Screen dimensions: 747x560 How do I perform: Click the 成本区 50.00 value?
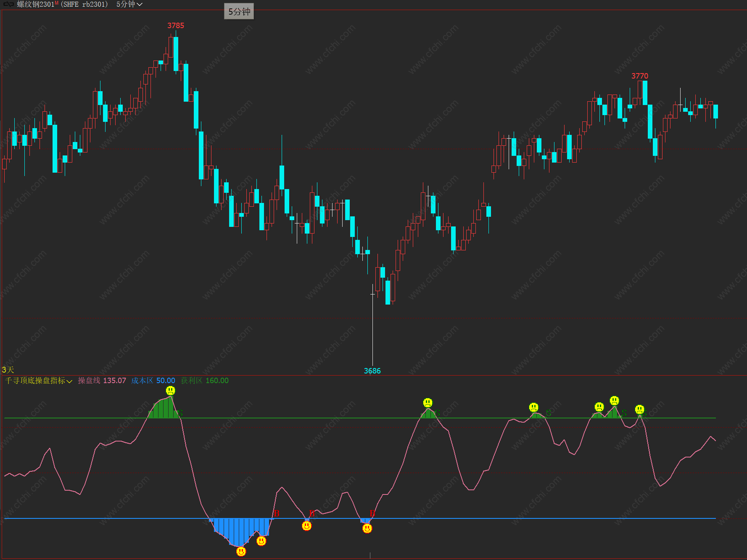click(153, 381)
